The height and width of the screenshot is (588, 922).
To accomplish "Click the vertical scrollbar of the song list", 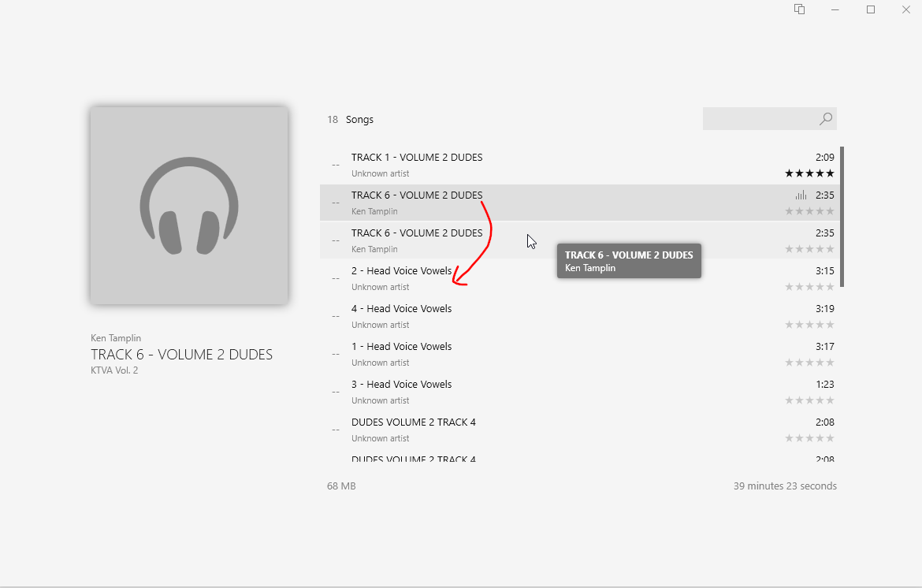I will [842, 213].
